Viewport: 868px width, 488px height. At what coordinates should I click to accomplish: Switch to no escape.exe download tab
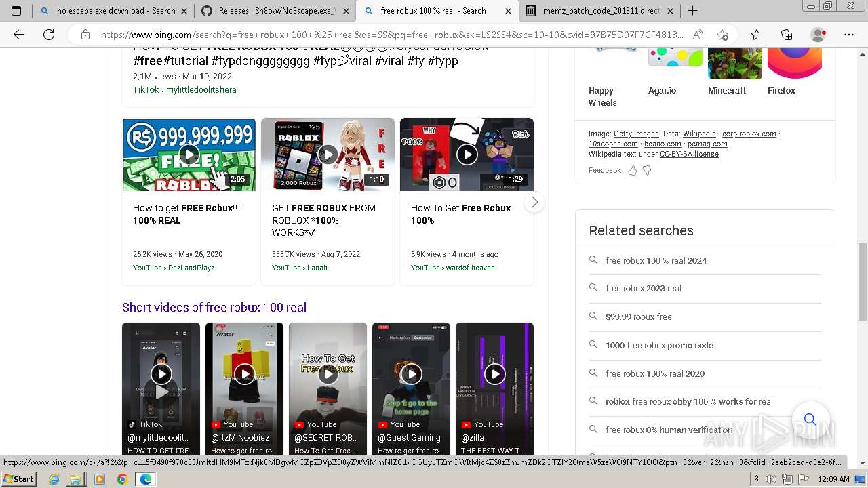[108, 11]
